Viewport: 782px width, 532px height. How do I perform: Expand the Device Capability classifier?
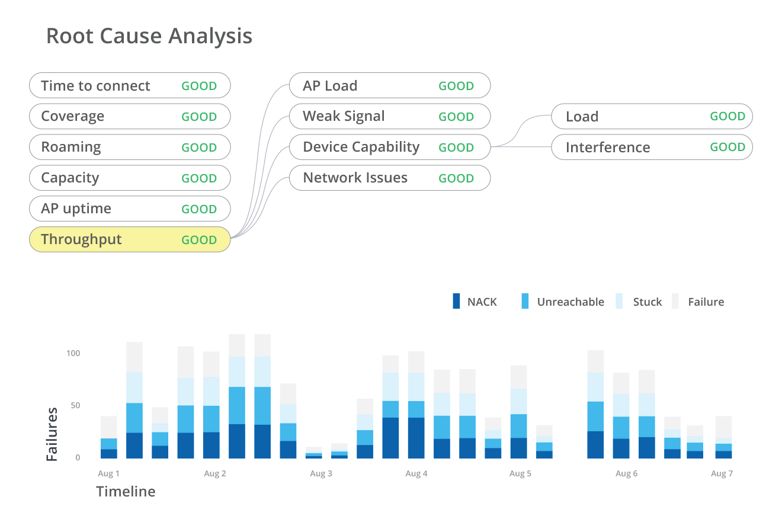coord(389,147)
